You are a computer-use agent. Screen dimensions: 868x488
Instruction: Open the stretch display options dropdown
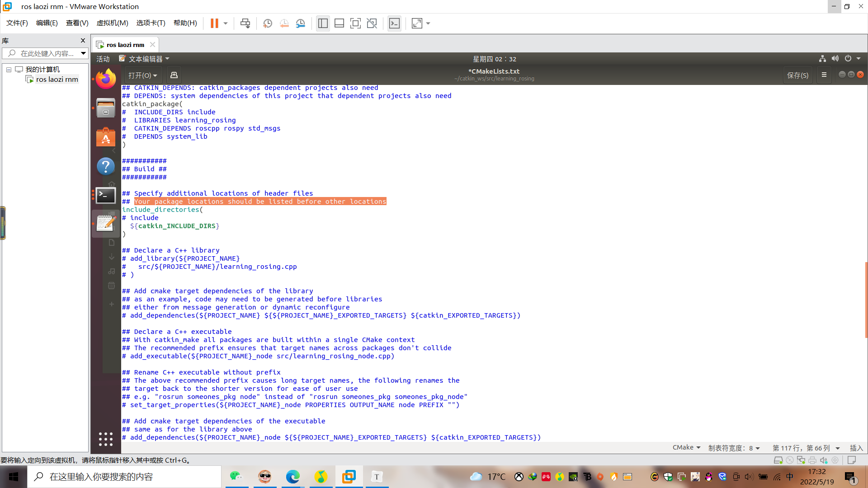tap(428, 23)
